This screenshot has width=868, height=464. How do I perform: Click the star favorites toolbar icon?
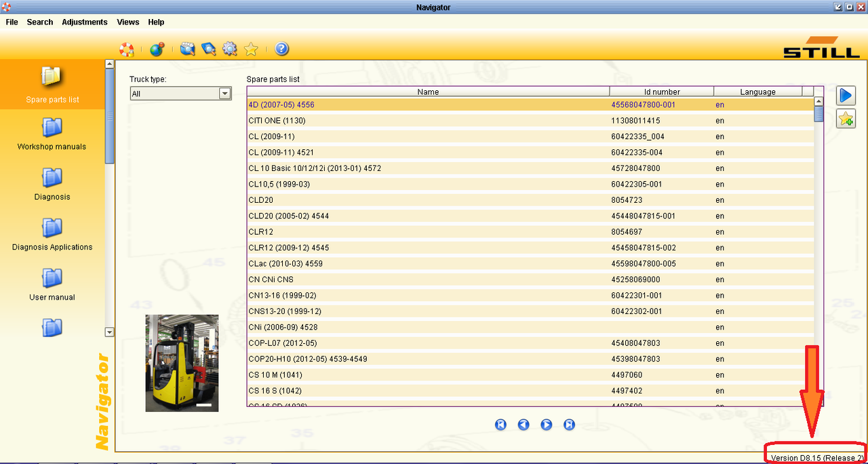[x=251, y=49]
